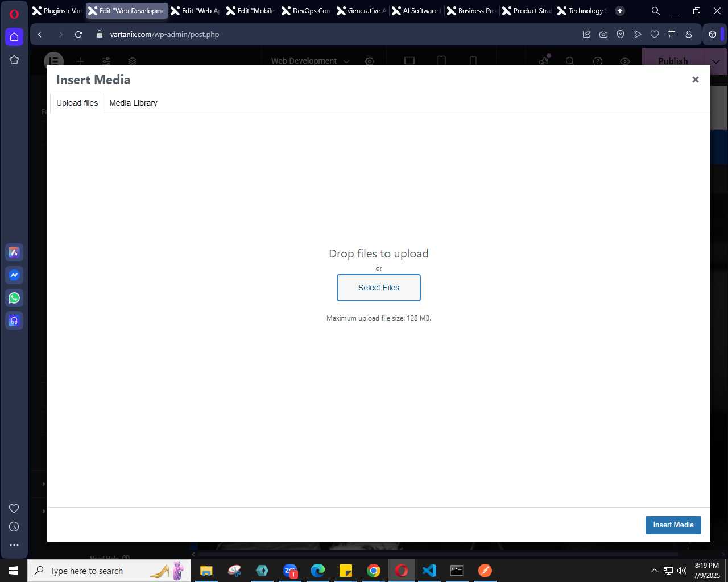Open Elementor page settings gear icon
Viewport: 728px width, 582px height.
click(x=370, y=60)
